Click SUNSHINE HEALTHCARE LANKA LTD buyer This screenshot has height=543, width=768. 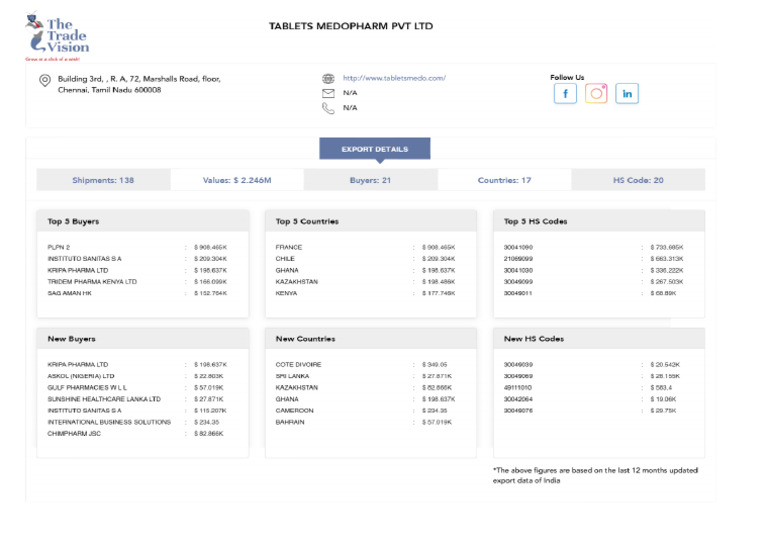104,399
